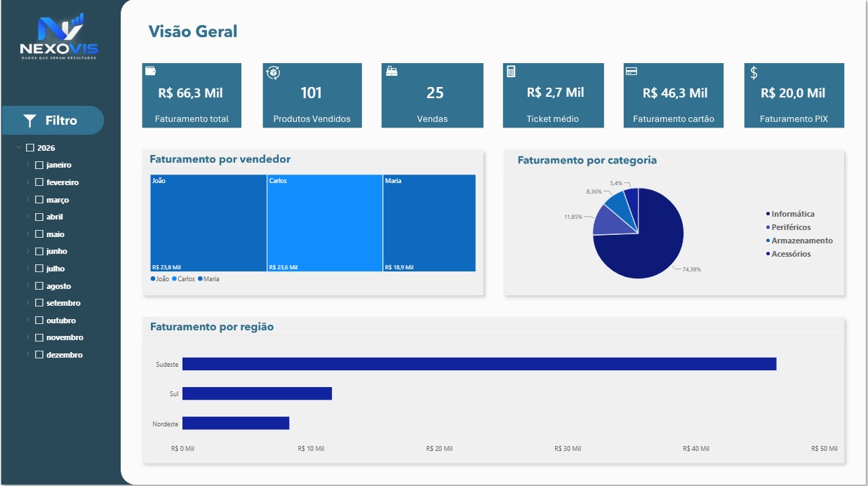Click the wallet icon on Faturamento total card
Screen dimensions: 868x486
[x=150, y=72]
